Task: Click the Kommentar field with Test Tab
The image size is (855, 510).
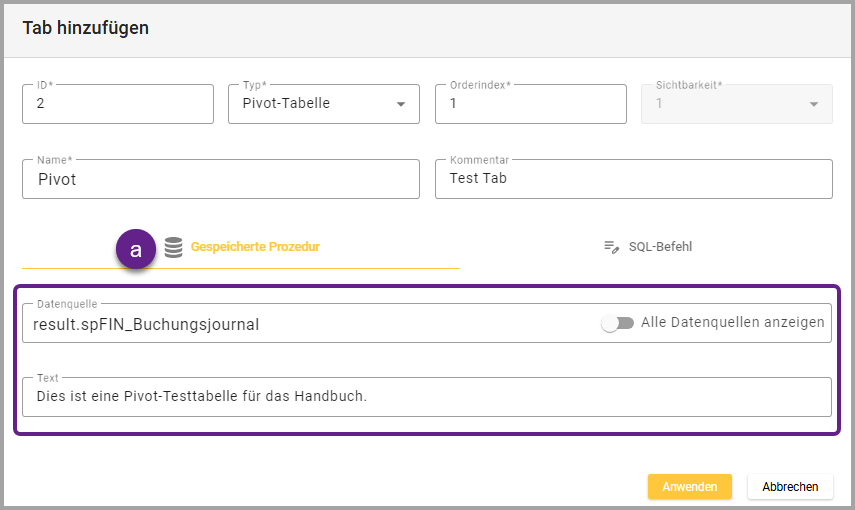Action: click(633, 180)
